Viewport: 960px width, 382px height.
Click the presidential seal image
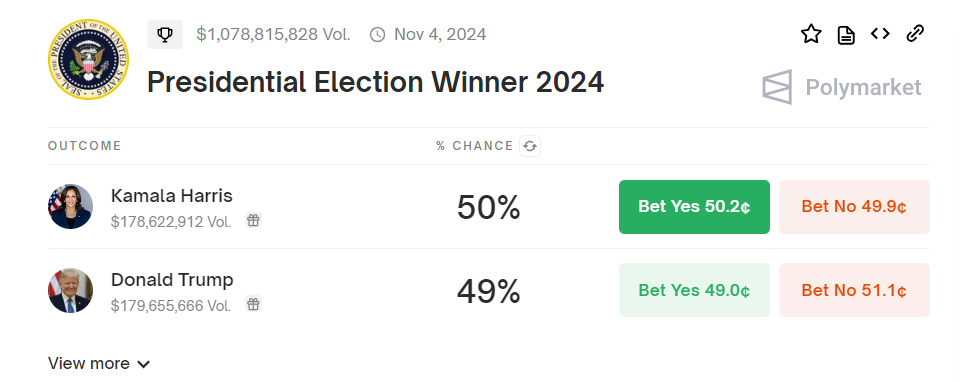[x=89, y=59]
